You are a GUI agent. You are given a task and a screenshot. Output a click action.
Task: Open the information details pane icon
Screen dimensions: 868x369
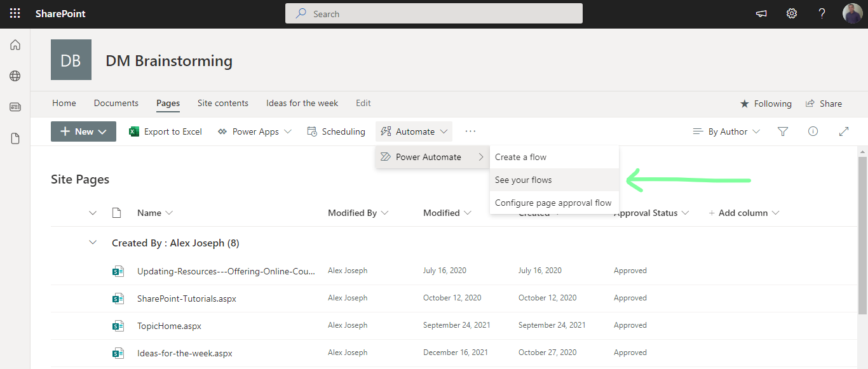813,131
